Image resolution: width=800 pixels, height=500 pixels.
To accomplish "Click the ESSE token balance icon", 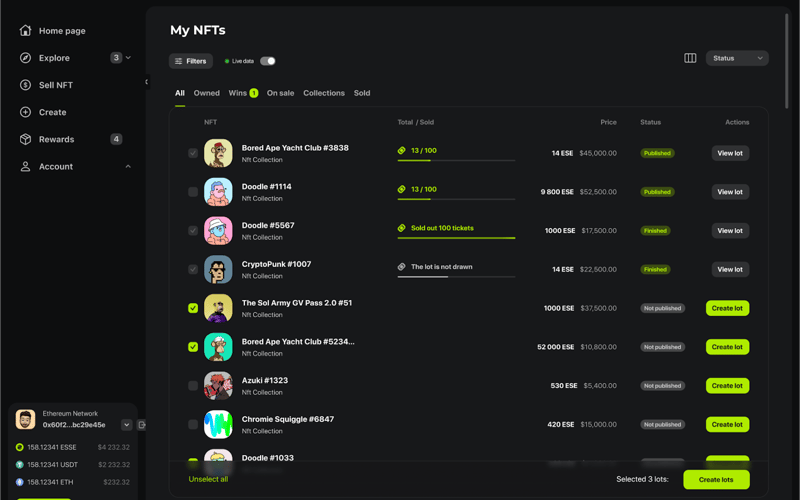I will tap(19, 447).
